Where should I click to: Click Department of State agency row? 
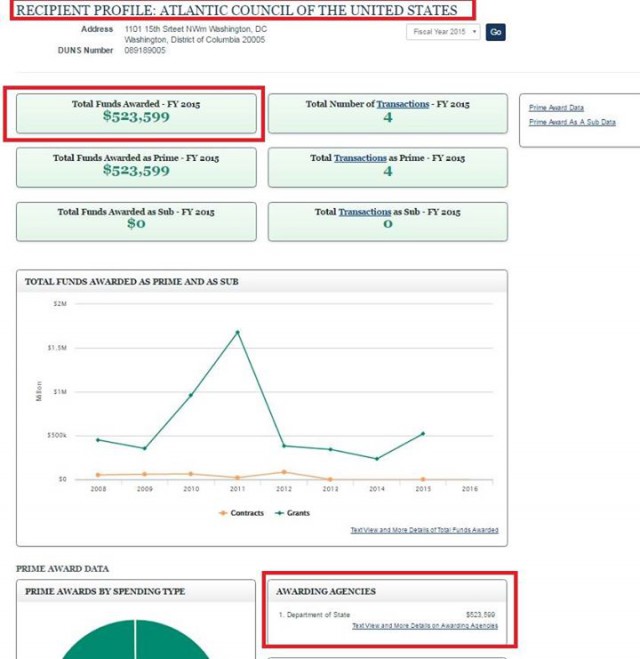point(387,614)
